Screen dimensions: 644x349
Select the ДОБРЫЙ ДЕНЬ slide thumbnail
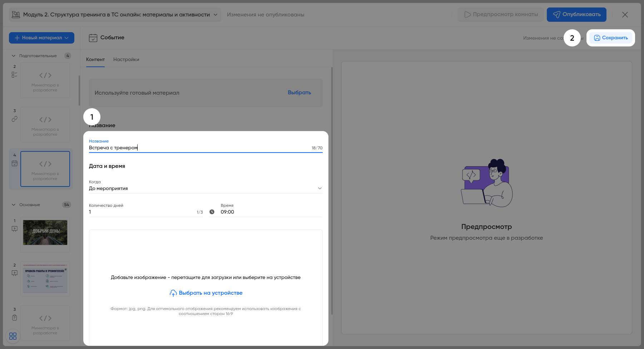(x=45, y=233)
